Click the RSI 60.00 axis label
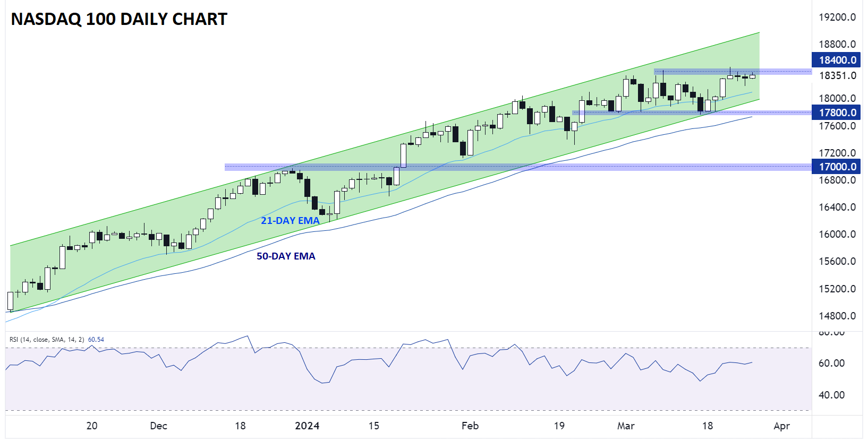 point(831,364)
